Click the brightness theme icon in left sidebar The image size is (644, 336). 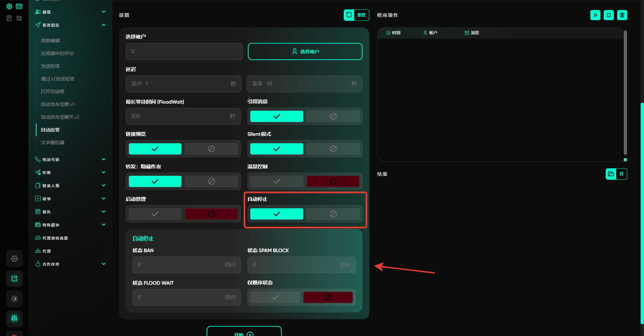[14, 299]
